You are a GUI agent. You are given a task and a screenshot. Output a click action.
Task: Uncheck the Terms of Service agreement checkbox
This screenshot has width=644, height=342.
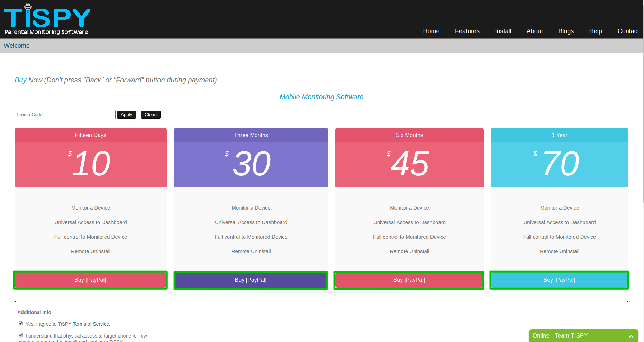click(21, 324)
